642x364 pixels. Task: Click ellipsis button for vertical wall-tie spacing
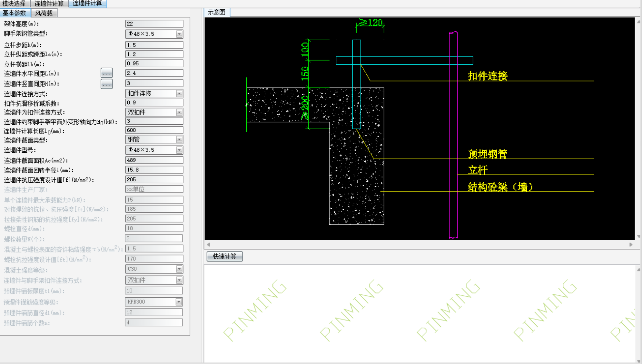[x=106, y=84]
